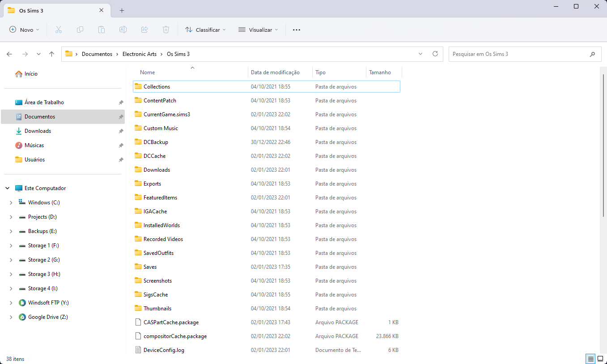Navigate to Documentos in the address bar
Image resolution: width=607 pixels, height=364 pixels.
click(97, 54)
